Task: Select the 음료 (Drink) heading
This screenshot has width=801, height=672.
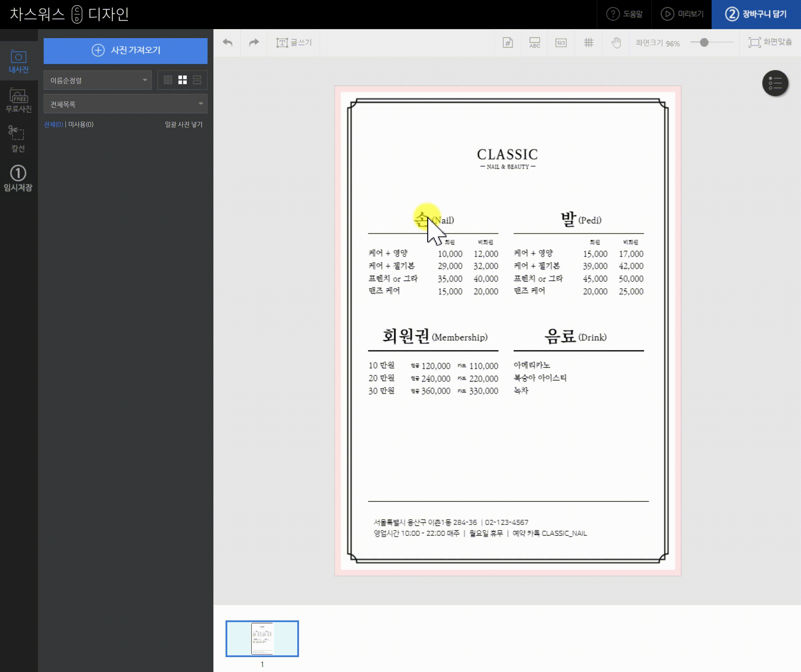Action: coord(575,336)
